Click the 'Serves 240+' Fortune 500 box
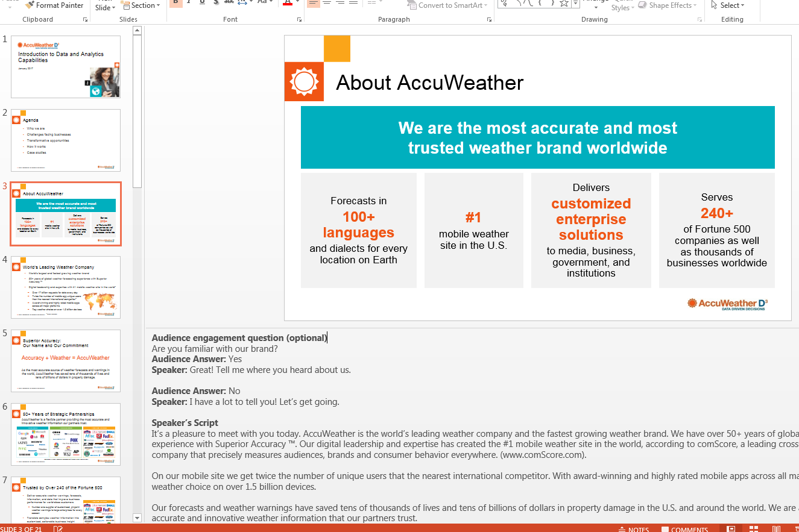The image size is (799, 532). click(x=717, y=231)
